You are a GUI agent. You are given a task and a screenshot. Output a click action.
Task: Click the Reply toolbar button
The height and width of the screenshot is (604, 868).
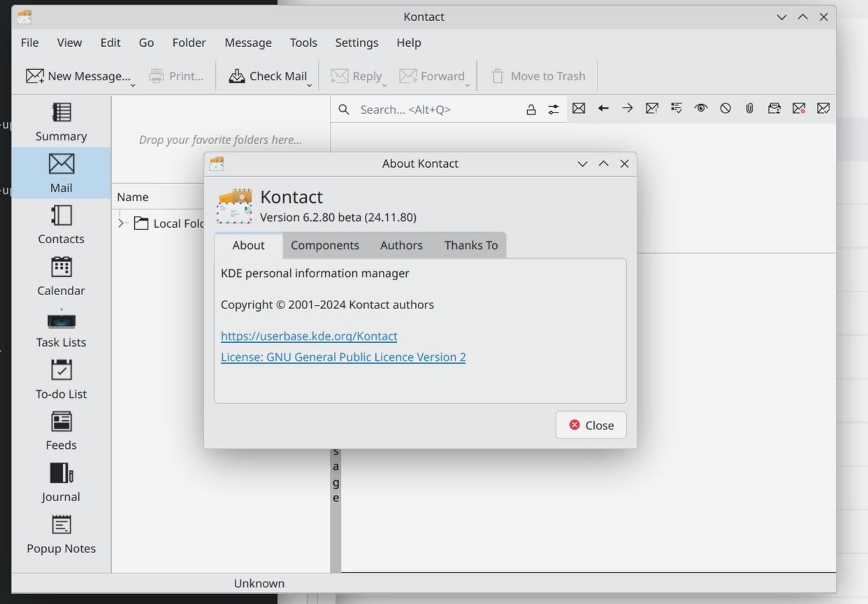tap(356, 76)
